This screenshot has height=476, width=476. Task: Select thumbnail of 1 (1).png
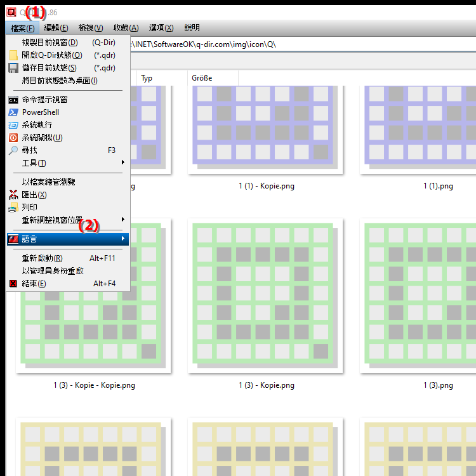(x=418, y=129)
